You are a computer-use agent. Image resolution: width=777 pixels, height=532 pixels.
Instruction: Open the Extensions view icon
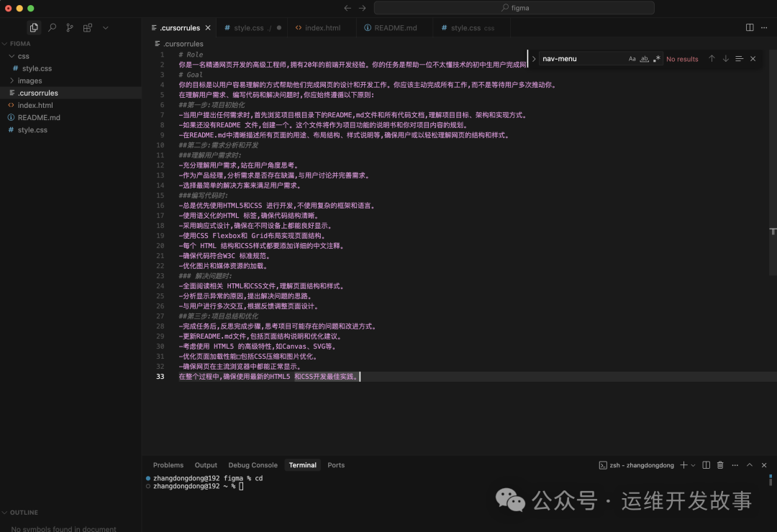click(88, 28)
